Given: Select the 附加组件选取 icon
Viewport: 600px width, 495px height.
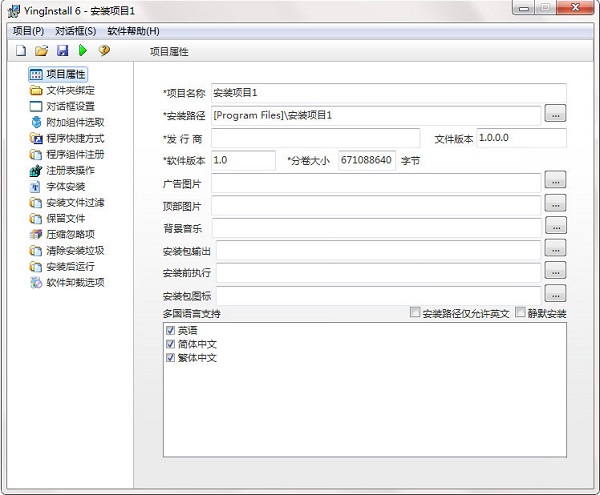Looking at the screenshot, I should [x=36, y=122].
